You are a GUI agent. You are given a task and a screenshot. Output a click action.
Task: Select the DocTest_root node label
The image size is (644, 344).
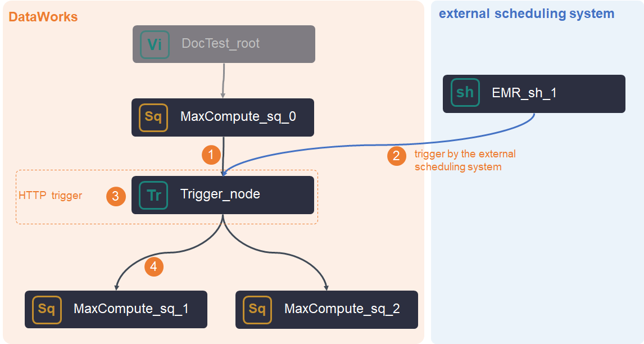220,43
